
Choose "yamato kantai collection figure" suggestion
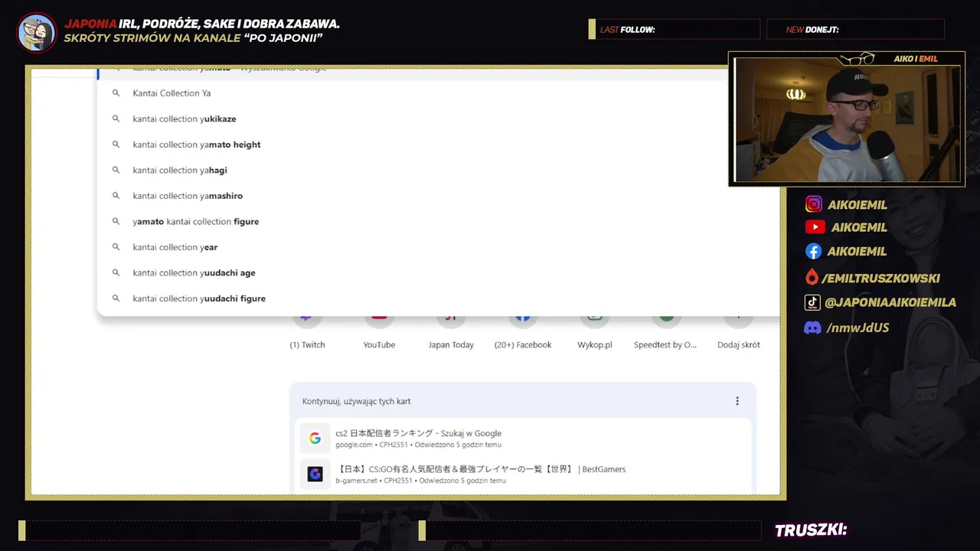click(x=439, y=221)
